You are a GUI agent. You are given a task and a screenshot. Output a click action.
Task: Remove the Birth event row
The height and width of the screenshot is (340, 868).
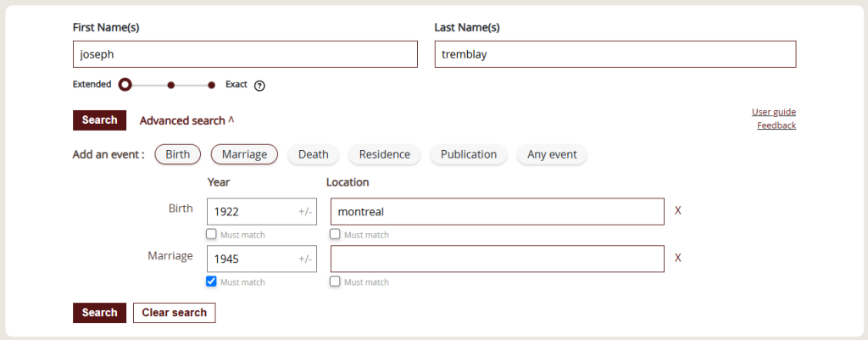coord(677,211)
